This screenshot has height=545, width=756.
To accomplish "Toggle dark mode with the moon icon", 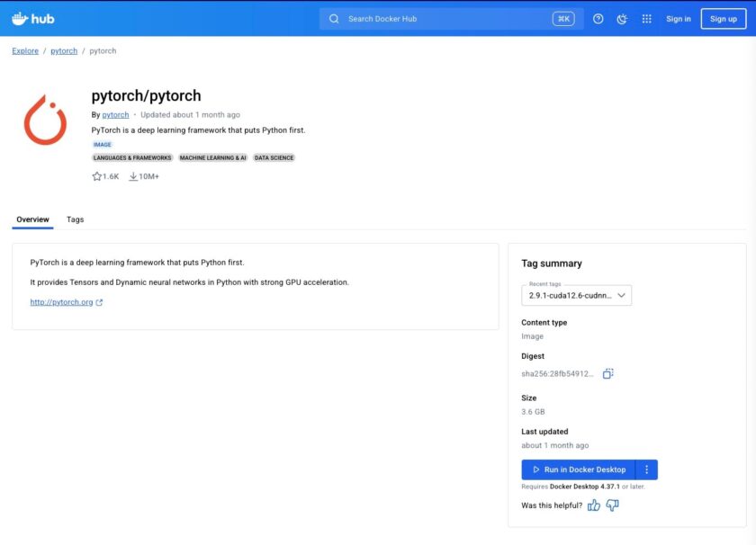I will pos(621,18).
